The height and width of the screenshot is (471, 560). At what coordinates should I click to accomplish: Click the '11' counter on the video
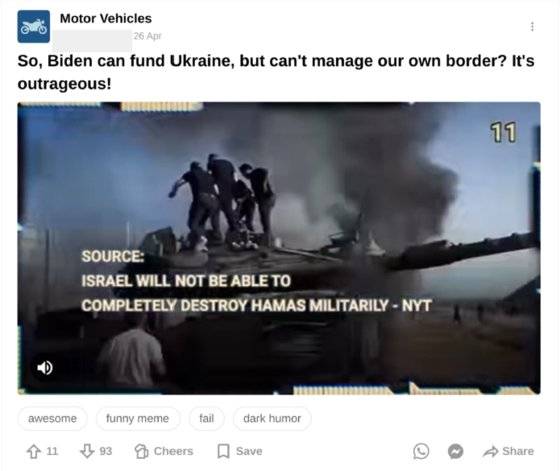pos(503,132)
